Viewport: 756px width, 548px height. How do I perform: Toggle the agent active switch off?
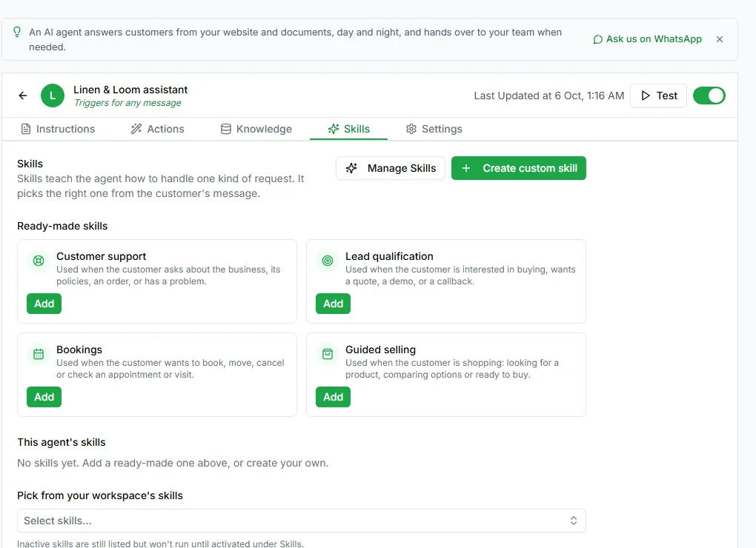709,96
